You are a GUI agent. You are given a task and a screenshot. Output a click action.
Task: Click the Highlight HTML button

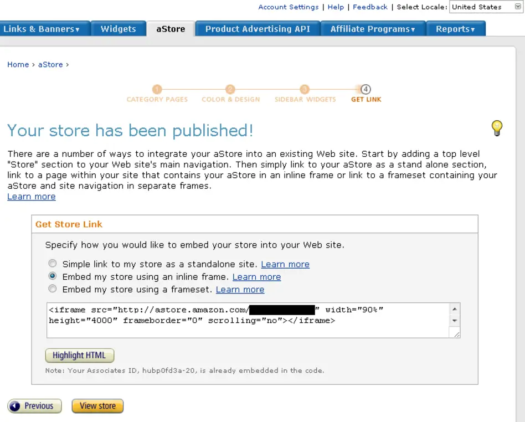(x=80, y=355)
